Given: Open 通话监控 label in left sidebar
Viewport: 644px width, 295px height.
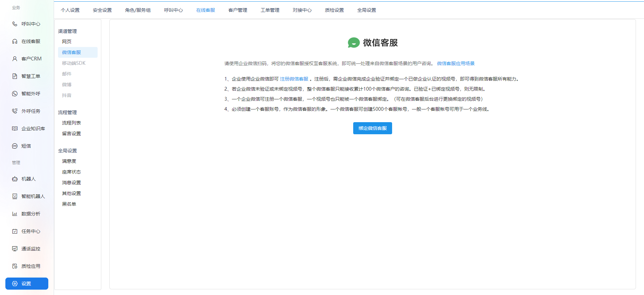Looking at the screenshot, I should [31, 249].
